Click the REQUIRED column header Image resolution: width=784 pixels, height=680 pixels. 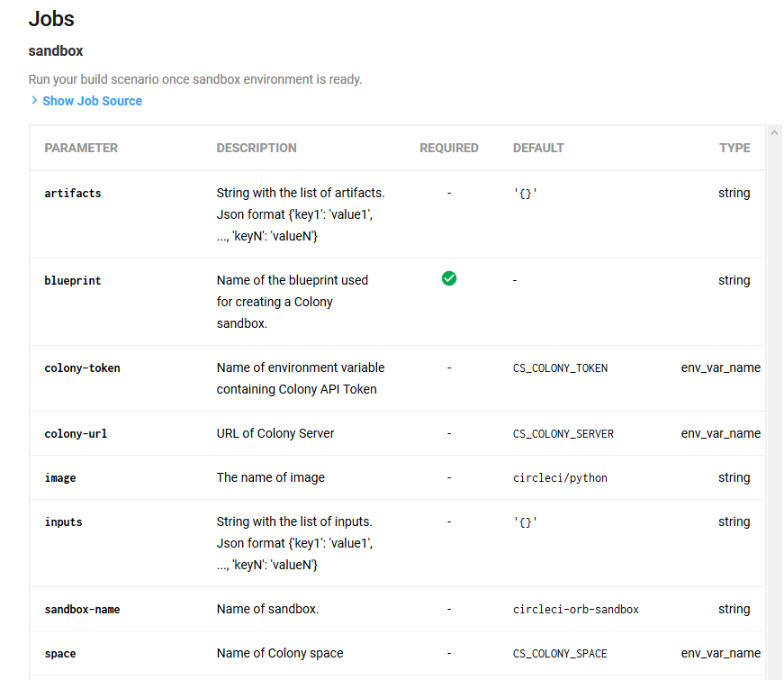click(x=448, y=148)
